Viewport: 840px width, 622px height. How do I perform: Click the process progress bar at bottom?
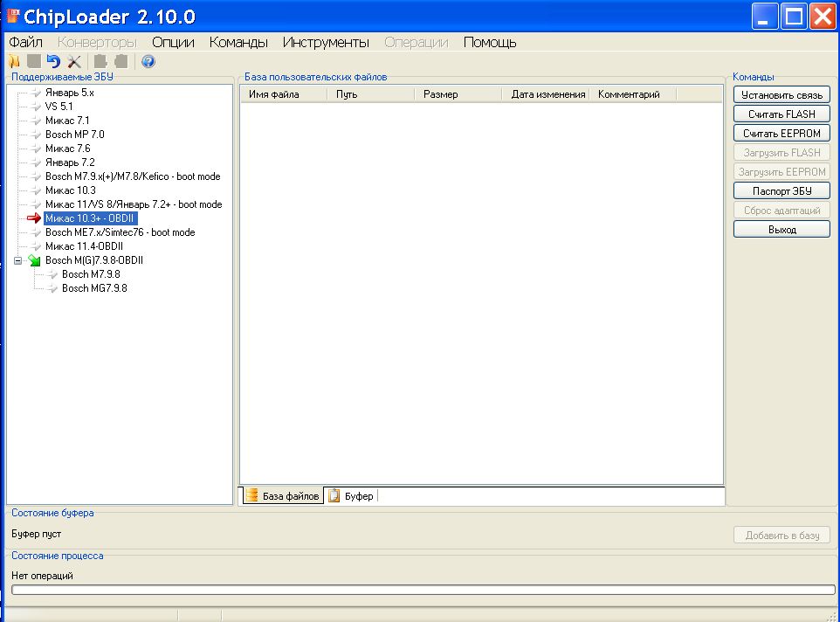click(423, 590)
